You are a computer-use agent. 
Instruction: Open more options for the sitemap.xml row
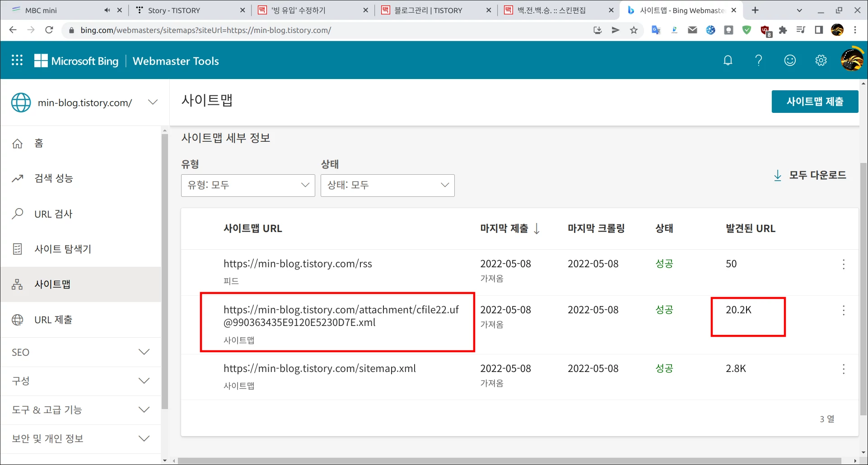[x=844, y=369]
